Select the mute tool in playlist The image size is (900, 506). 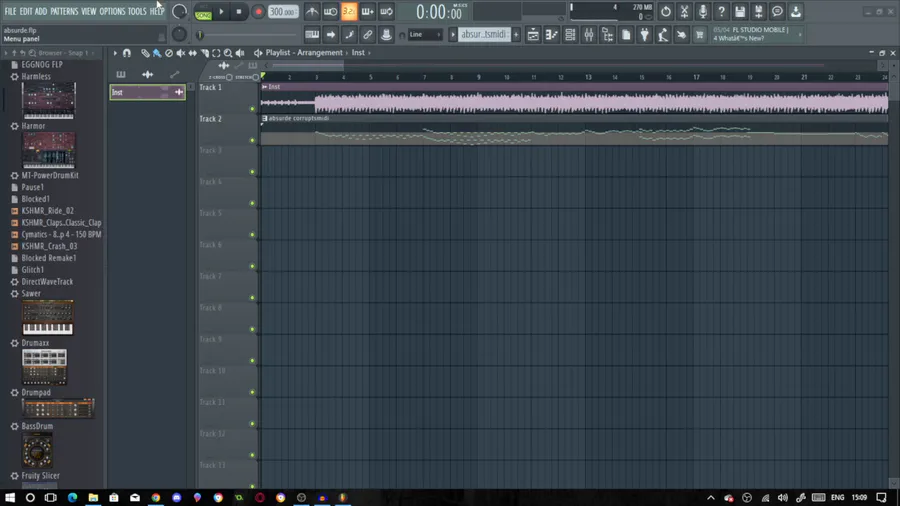181,53
